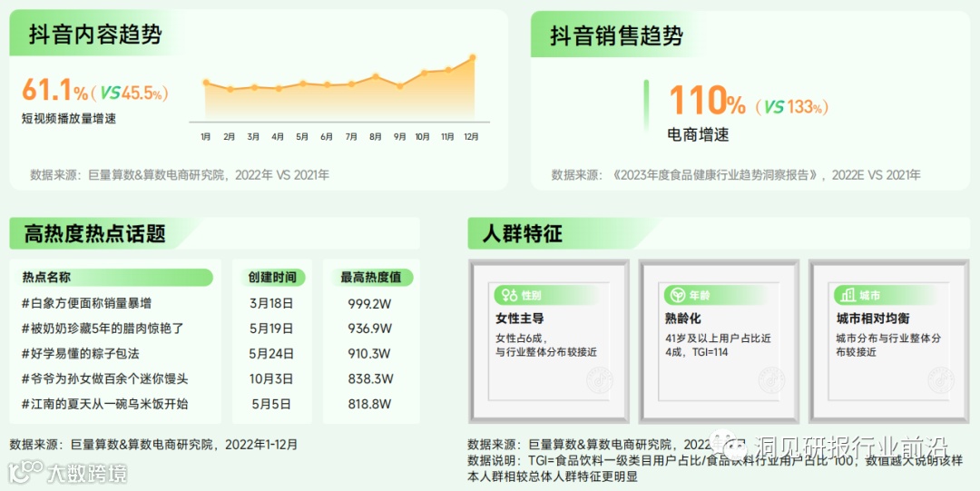Click the 高热度热点话题 header
Image resolution: width=980 pixels, height=491 pixels.
pyautogui.click(x=95, y=234)
